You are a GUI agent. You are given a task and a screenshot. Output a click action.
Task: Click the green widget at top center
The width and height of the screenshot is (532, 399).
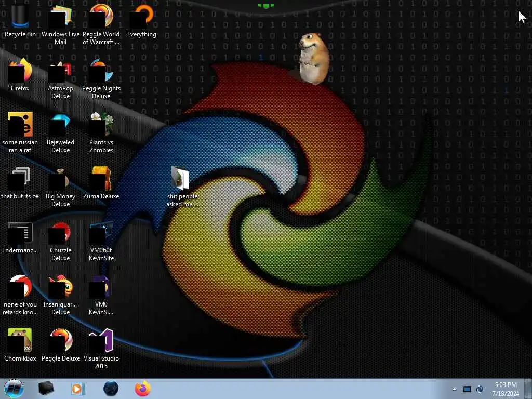pyautogui.click(x=265, y=6)
